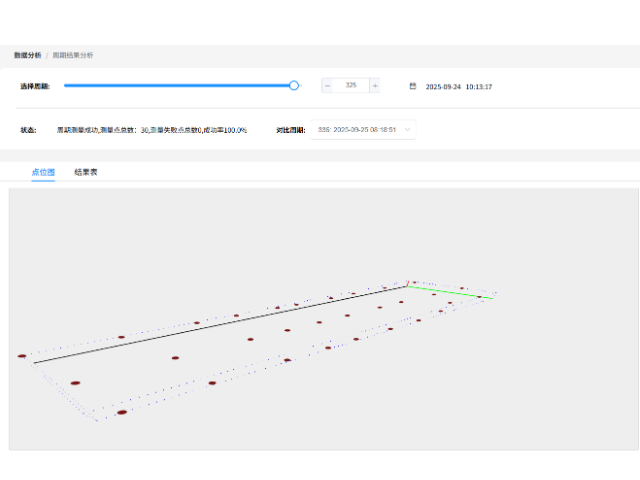
Task: Go to 数据分析 breadcrumb link
Action: [x=27, y=56]
